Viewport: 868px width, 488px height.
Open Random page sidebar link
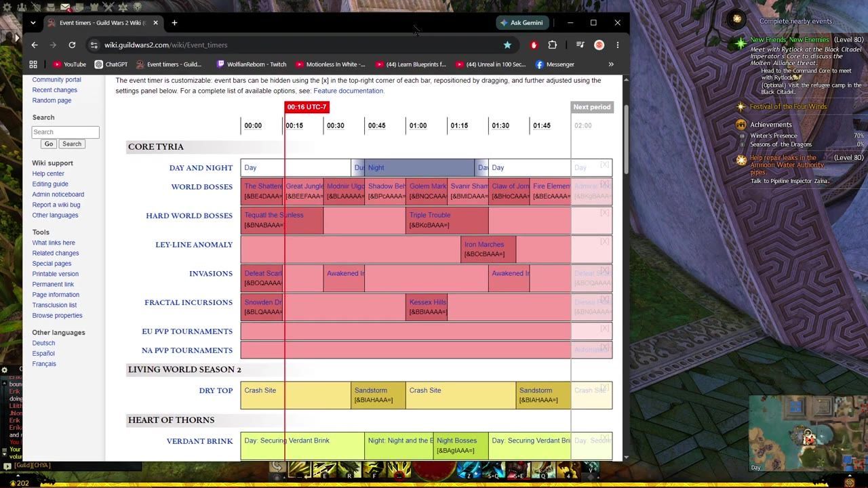[52, 100]
